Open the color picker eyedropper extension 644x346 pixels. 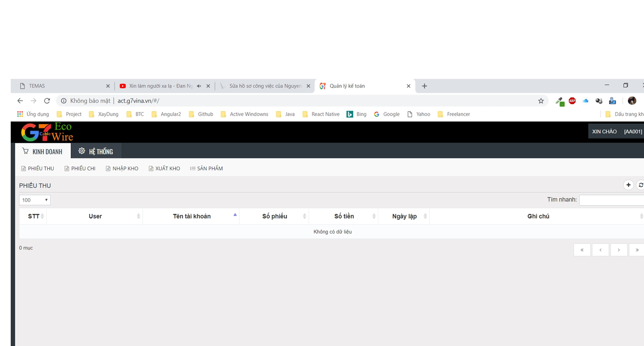coord(559,100)
